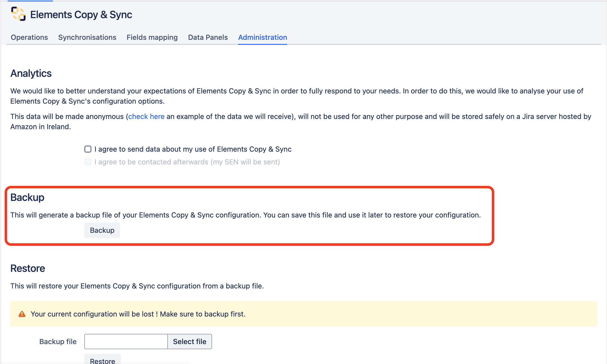Viewport: 607px width, 364px height.
Task: Open the Operations tab
Action: (x=29, y=37)
